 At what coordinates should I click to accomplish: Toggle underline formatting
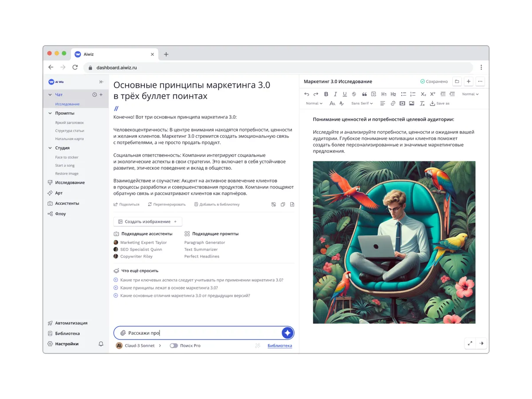pyautogui.click(x=344, y=94)
